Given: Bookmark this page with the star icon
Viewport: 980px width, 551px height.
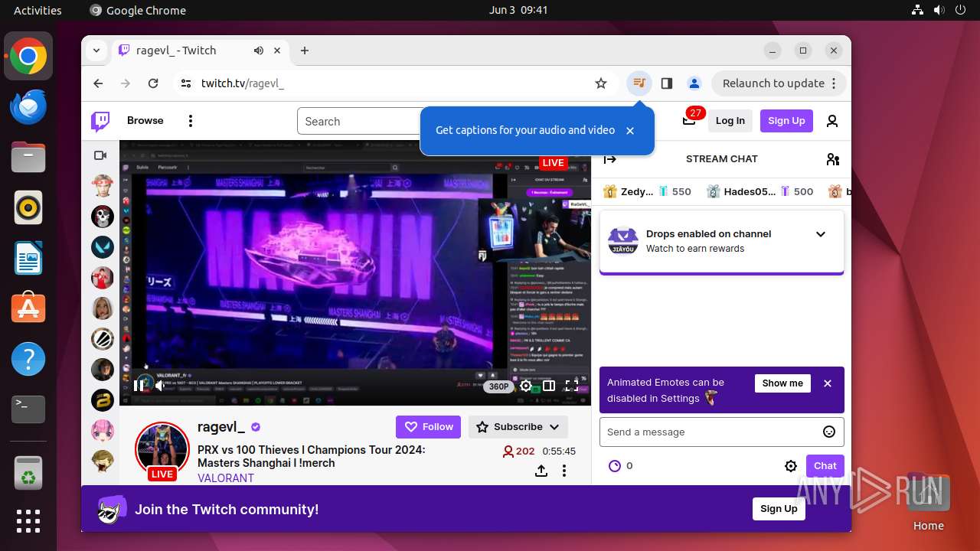Looking at the screenshot, I should click(601, 83).
